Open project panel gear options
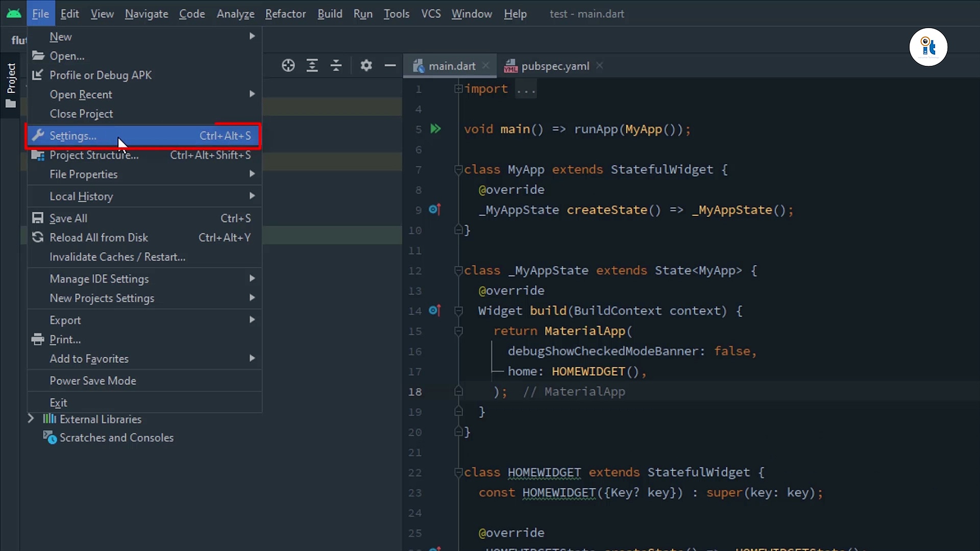Viewport: 980px width, 551px height. click(x=366, y=65)
